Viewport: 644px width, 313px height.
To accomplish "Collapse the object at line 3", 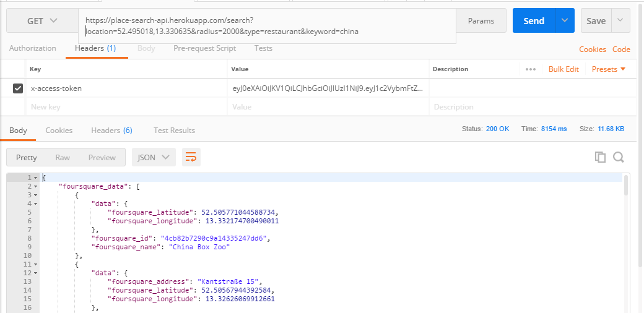I will coord(36,195).
